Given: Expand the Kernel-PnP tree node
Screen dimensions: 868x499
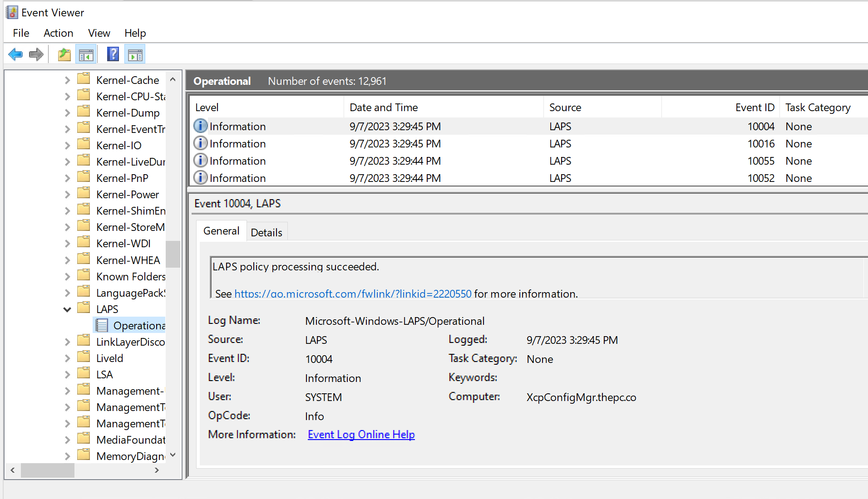Looking at the screenshot, I should [67, 178].
